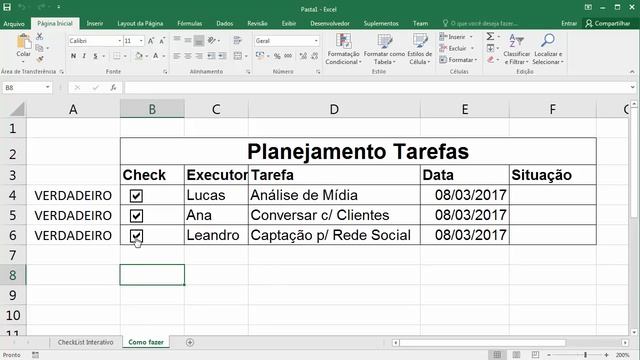Open the font size dropdown

(141, 41)
